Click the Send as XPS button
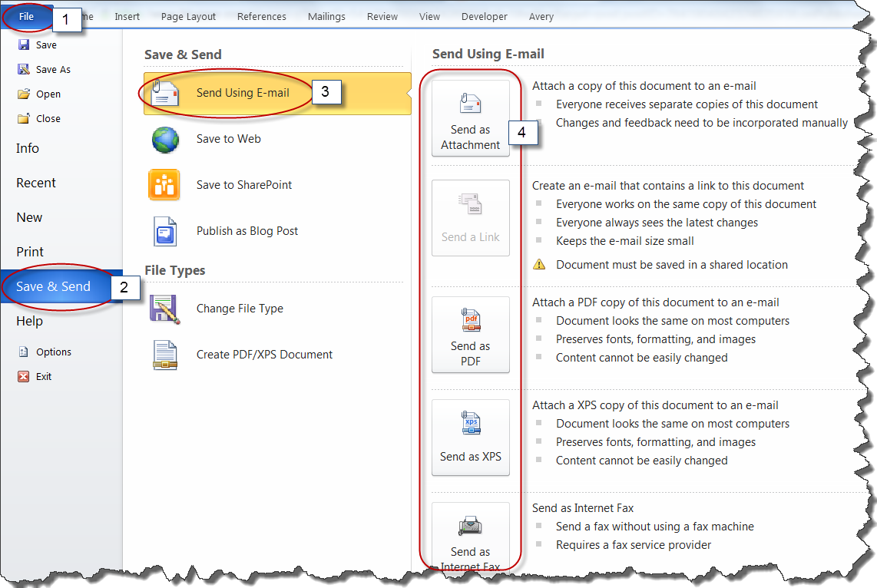Screen dimensions: 877x588 (x=471, y=437)
